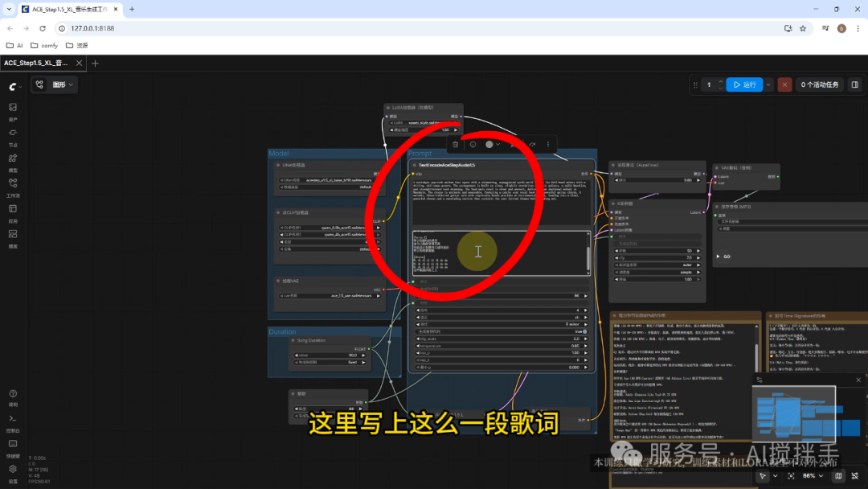Increase the cfg 7.0 value
The image size is (868, 489).
click(x=698, y=258)
